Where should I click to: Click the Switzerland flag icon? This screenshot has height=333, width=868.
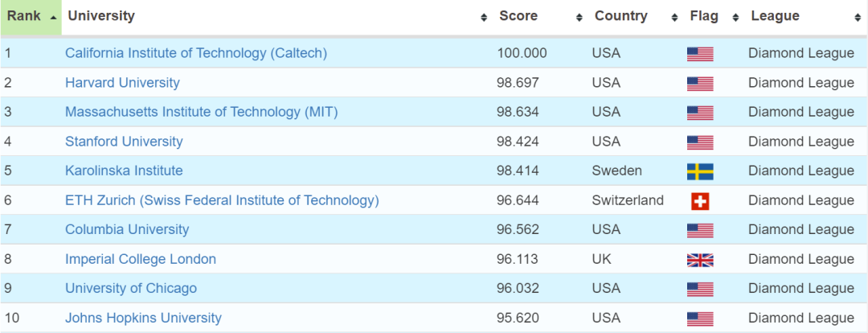point(700,201)
